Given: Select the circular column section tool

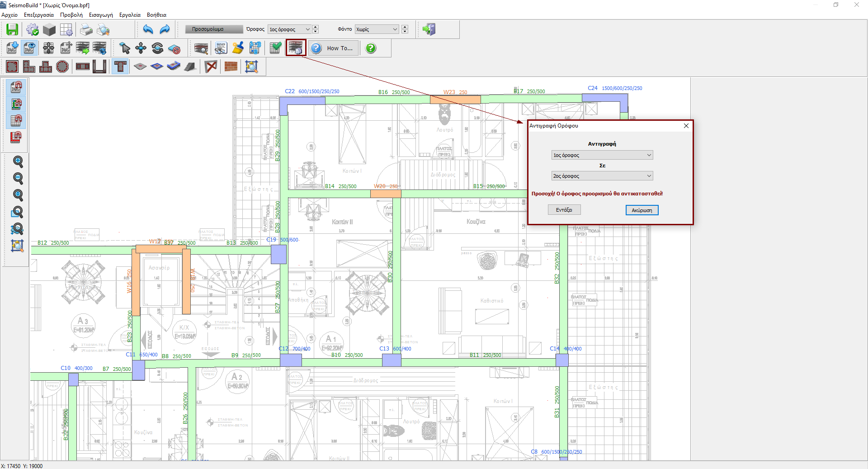Looking at the screenshot, I should coord(62,67).
